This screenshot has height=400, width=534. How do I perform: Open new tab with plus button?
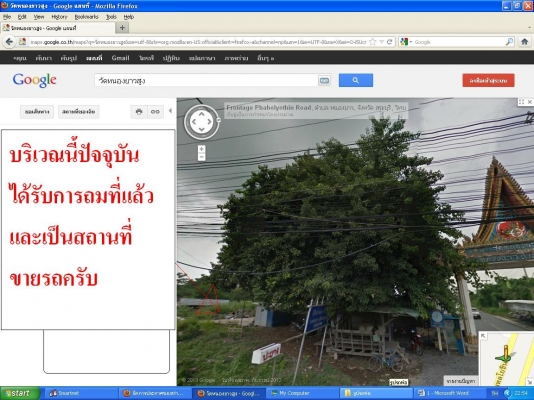(x=122, y=28)
